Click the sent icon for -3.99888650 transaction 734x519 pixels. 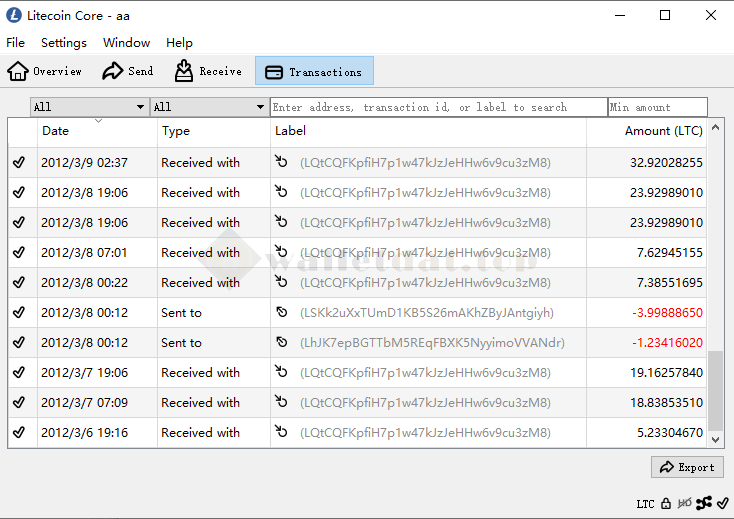tap(282, 313)
